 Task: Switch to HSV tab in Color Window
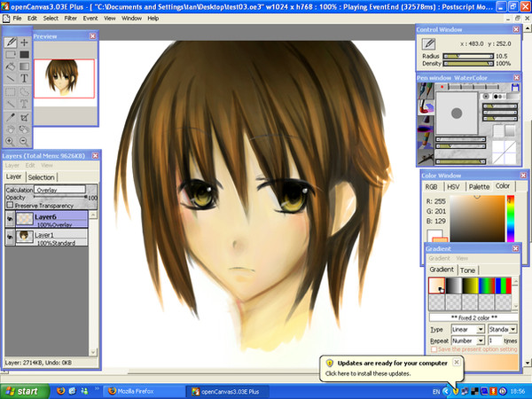453,187
